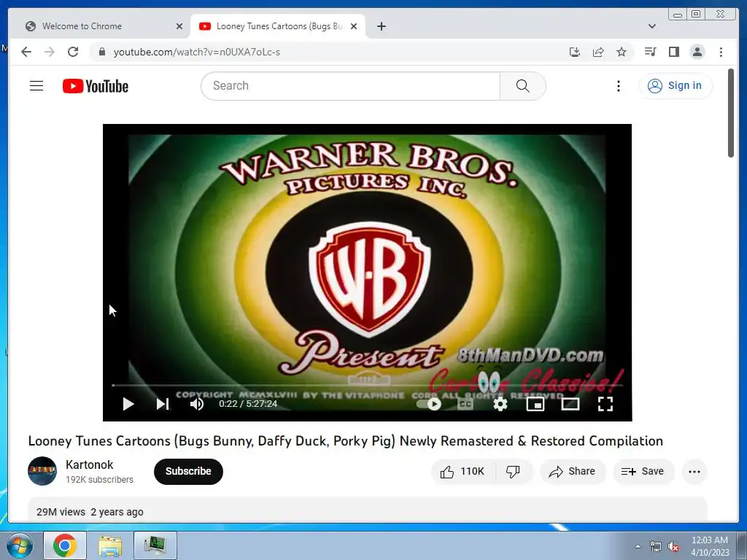Click the muted volume tray icon

(673, 546)
